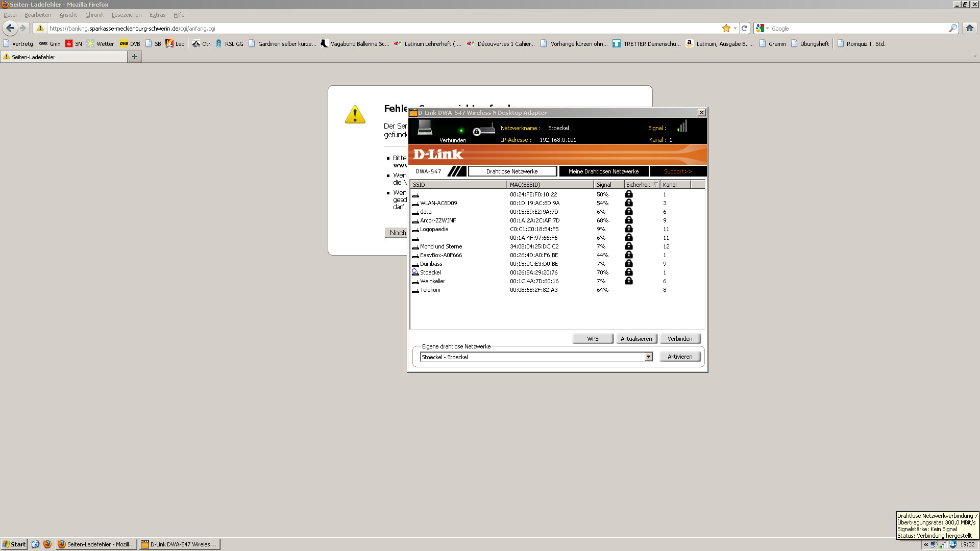The height and width of the screenshot is (551, 980).
Task: Expand the Eigene drahtlose Netzwerke dropdown
Action: coord(648,357)
